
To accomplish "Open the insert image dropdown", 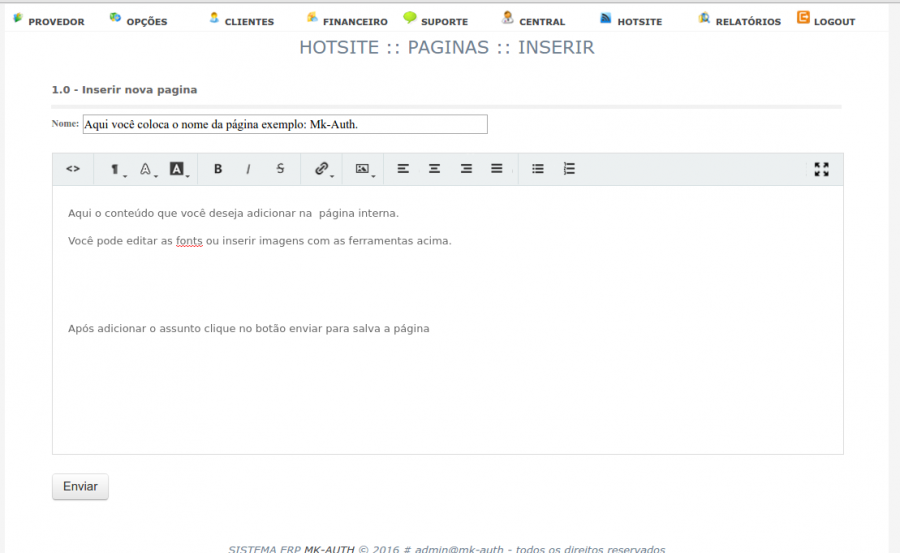I will (x=364, y=169).
